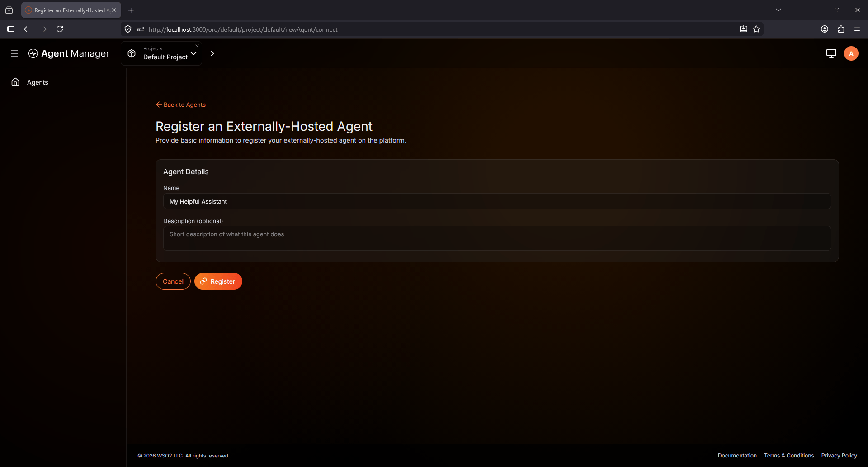Viewport: 868px width, 467px height.
Task: Click the Description text area
Action: click(x=497, y=238)
